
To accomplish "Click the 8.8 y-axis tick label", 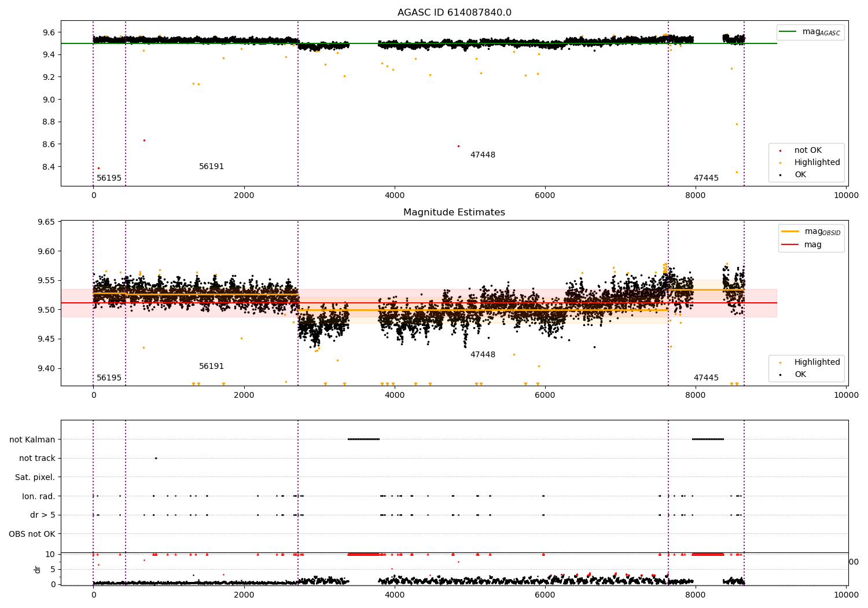I will click(x=49, y=122).
